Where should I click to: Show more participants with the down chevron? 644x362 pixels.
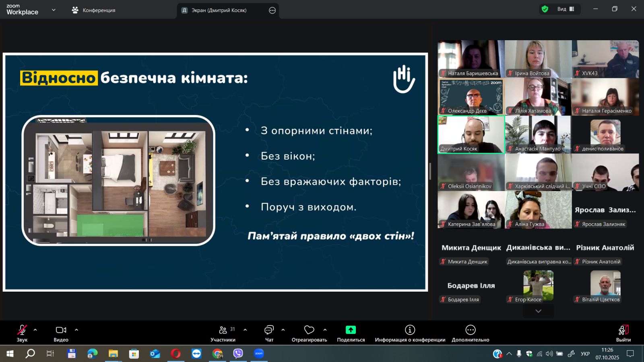pyautogui.click(x=538, y=311)
